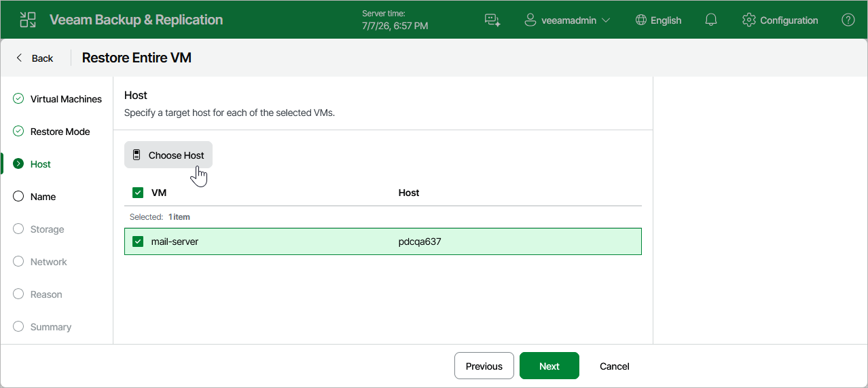Click the server icon in Choose Host
The height and width of the screenshot is (388, 868).
pyautogui.click(x=137, y=155)
